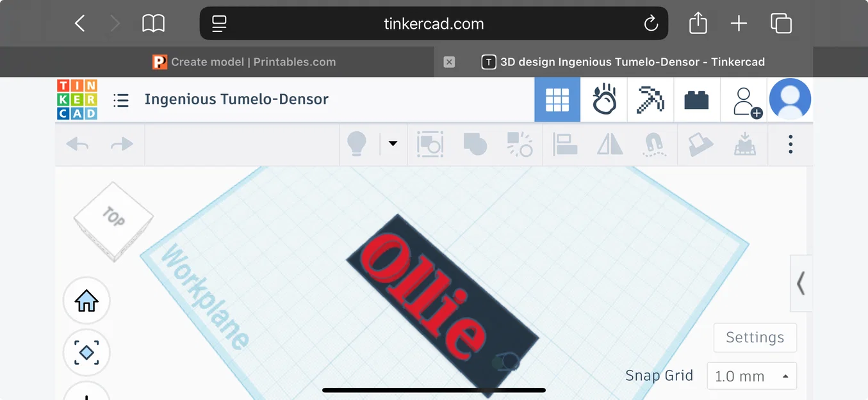868x400 pixels.
Task: Switch to Create model Printables.com tab
Action: click(x=243, y=62)
